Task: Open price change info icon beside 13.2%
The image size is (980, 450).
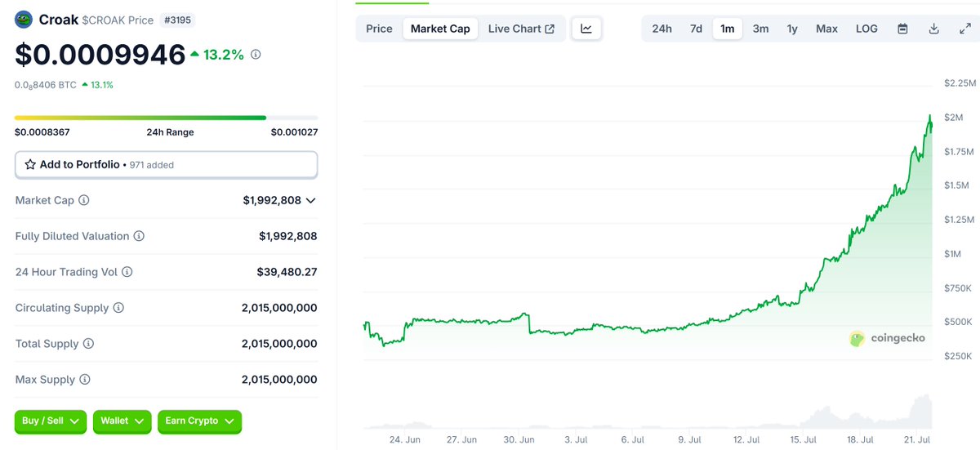Action: coord(256,55)
